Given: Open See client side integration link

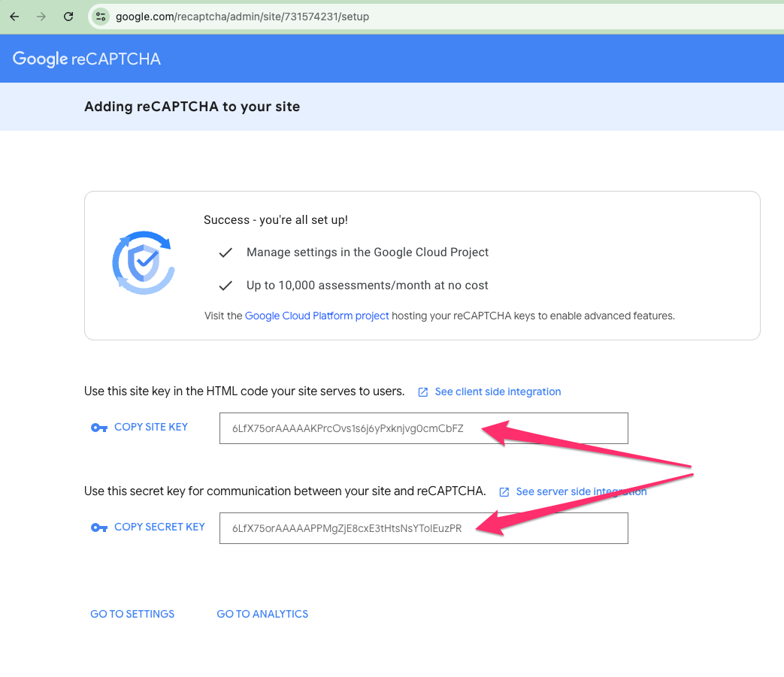Looking at the screenshot, I should point(498,391).
